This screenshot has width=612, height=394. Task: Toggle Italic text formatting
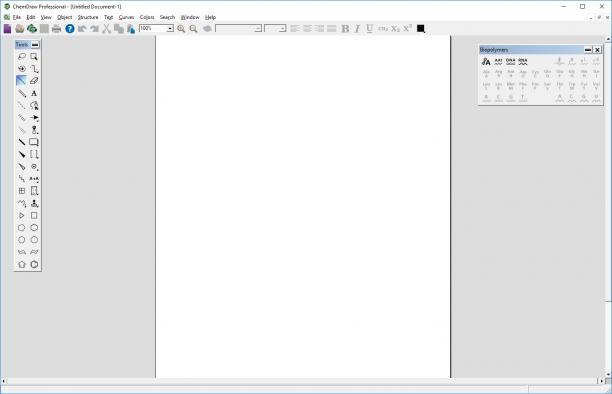pos(357,29)
